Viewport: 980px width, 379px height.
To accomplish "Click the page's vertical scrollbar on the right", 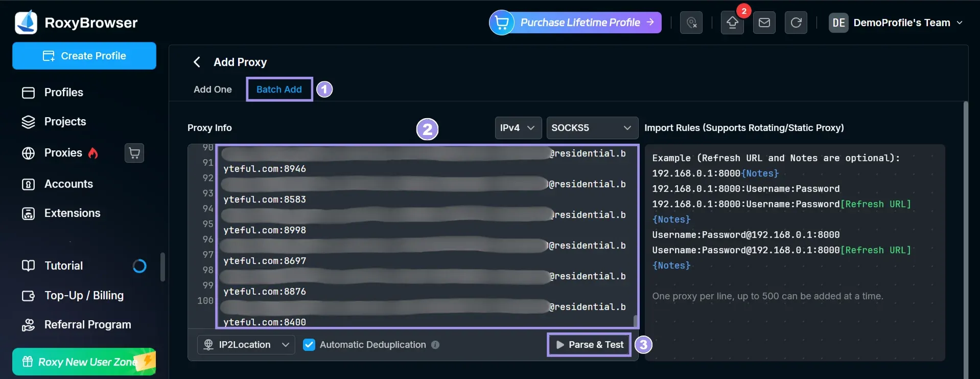I will pyautogui.click(x=965, y=240).
